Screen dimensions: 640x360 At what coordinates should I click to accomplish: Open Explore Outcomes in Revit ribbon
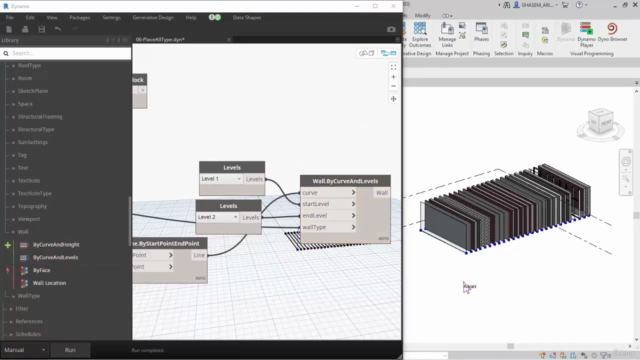tap(420, 35)
